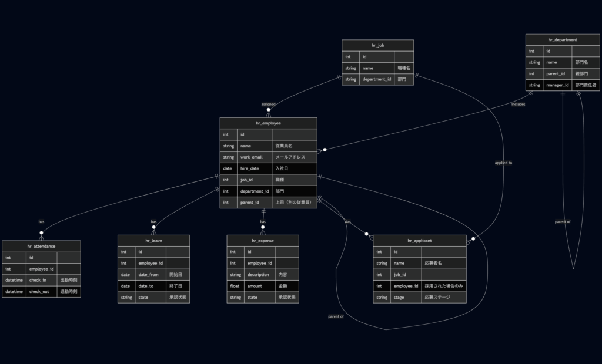
Task: Click the 'has' label above hr_attendance
Action: point(41,221)
